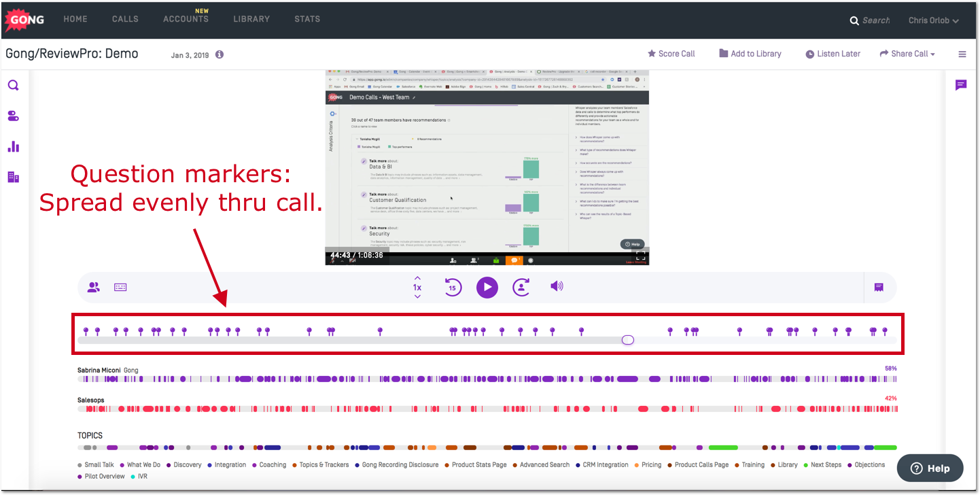Open the comments panel icon on right edge
This screenshot has height=495, width=980.
point(961,84)
